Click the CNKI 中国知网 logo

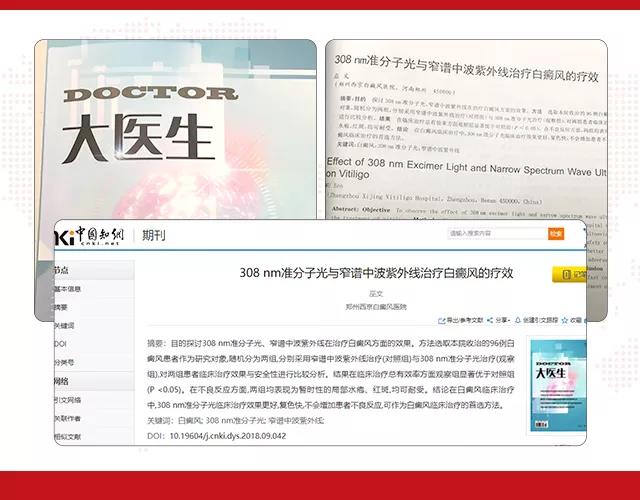[89, 236]
